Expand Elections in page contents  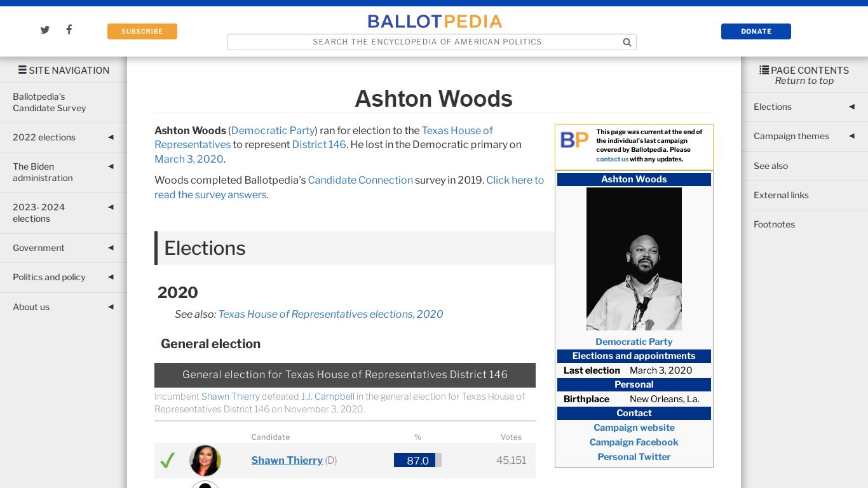pos(851,107)
